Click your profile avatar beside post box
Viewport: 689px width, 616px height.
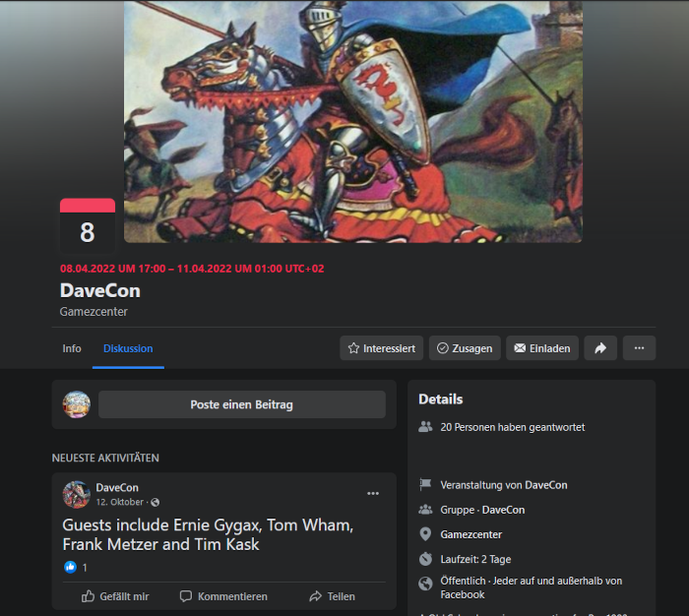tap(77, 404)
